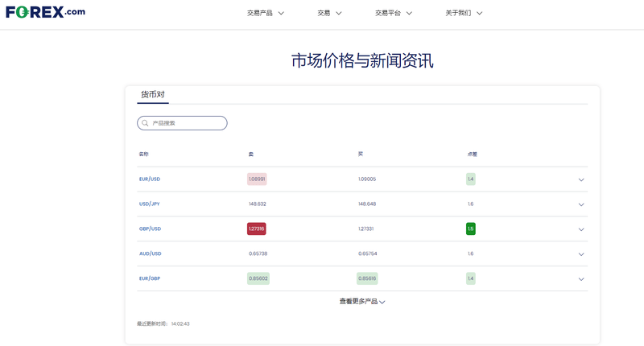Open the GBP/USD currency pair link
This screenshot has width=644, height=346.
click(150, 229)
